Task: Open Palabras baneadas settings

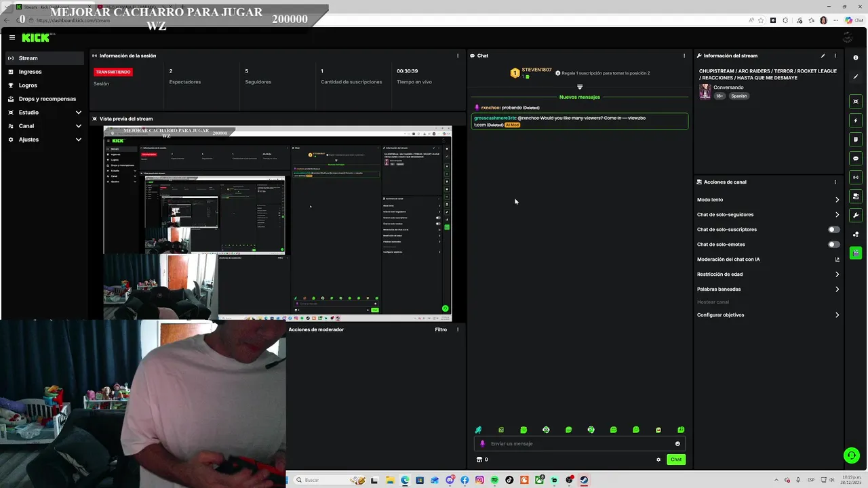Action: [768, 289]
